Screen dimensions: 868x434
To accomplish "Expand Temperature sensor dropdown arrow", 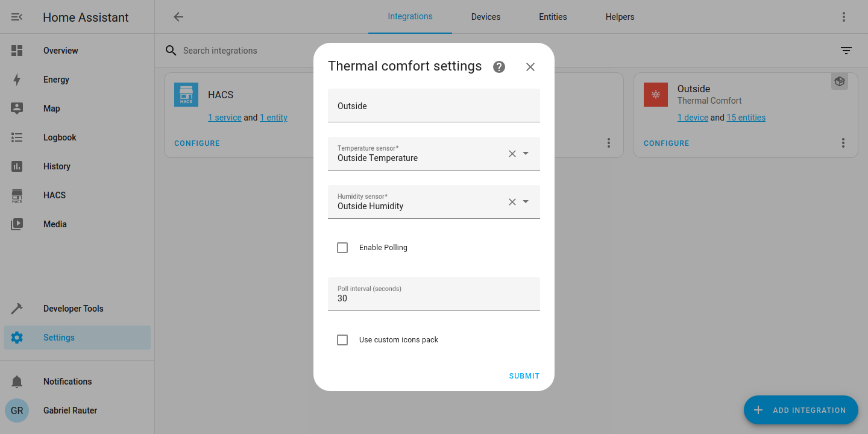I will (526, 154).
